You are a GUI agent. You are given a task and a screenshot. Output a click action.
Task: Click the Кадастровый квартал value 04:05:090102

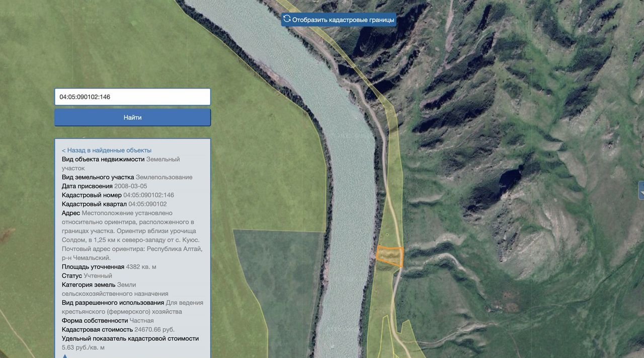tap(147, 204)
